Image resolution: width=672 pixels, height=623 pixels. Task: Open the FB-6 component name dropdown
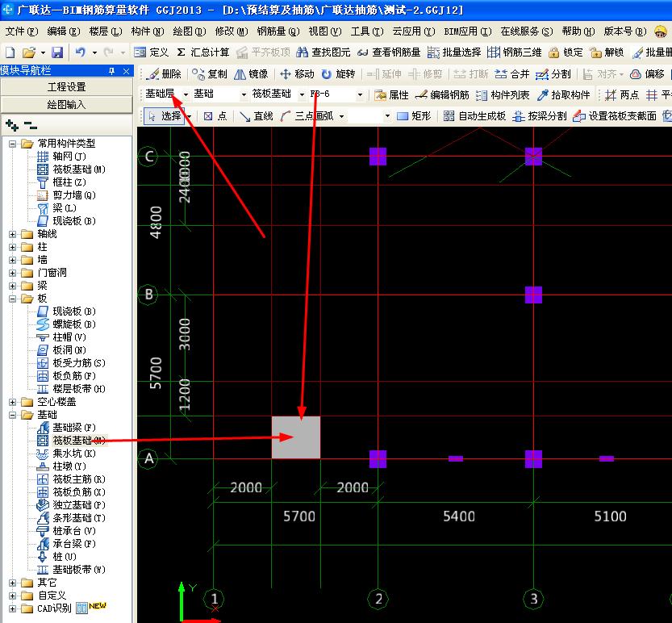(x=360, y=94)
